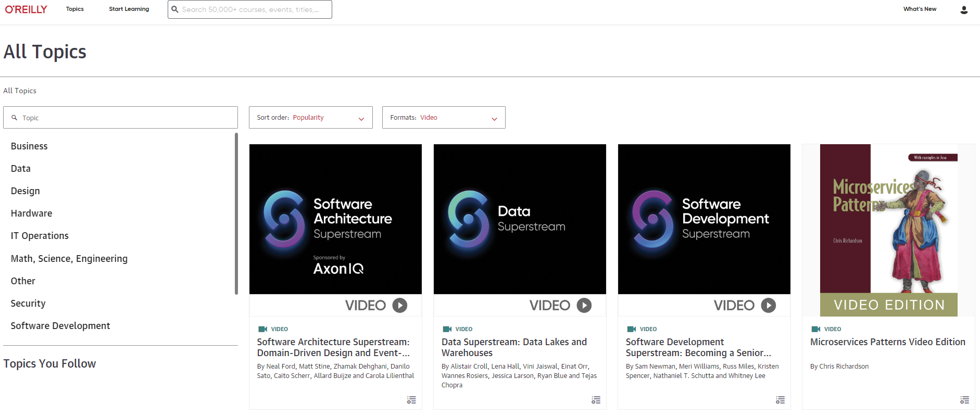Click author line starting By Sam Newman
This screenshot has height=416, width=980.
702,371
